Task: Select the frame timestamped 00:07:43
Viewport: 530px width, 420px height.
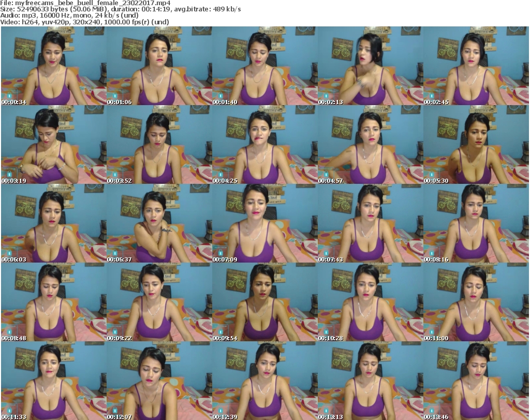Action: [371, 223]
